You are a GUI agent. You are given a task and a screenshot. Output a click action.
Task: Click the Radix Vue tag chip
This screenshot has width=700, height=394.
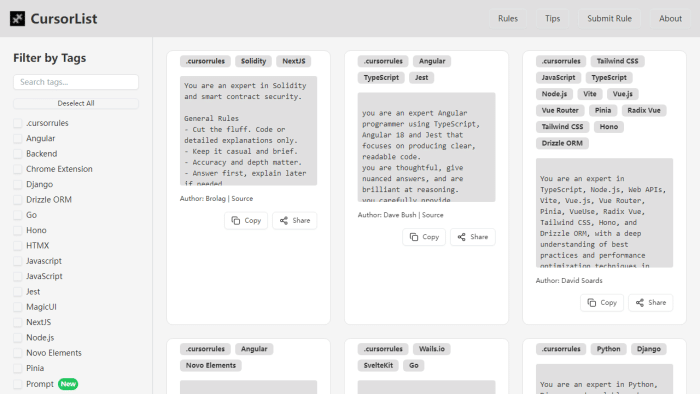644,110
